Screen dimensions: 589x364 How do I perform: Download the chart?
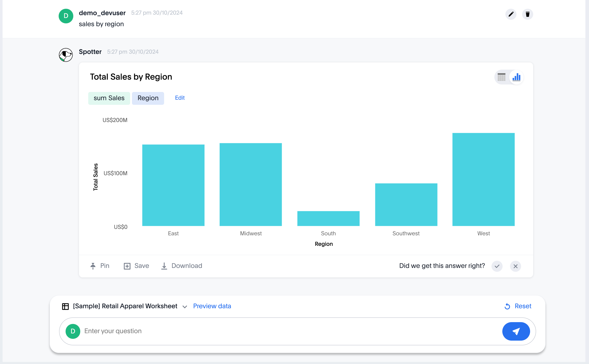tap(182, 266)
